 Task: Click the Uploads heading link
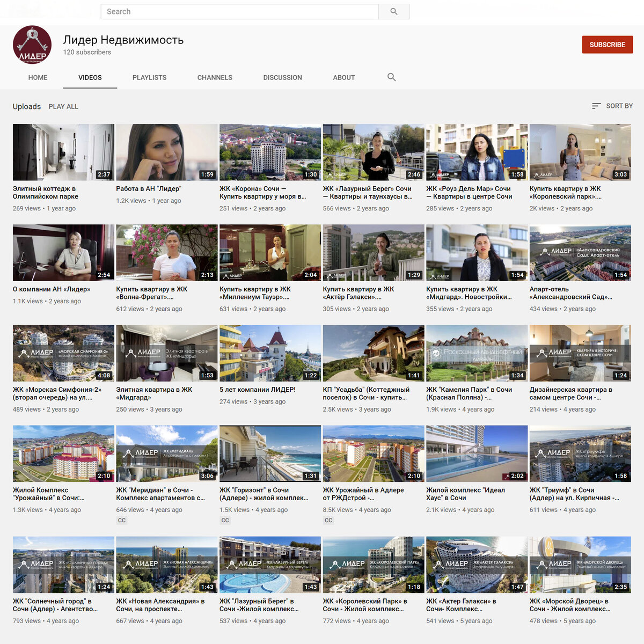click(x=27, y=106)
